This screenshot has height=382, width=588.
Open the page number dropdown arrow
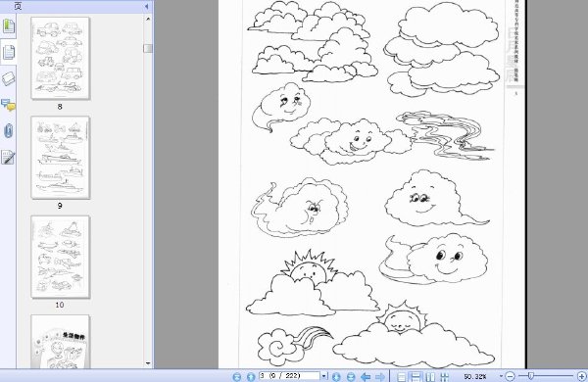(x=324, y=375)
